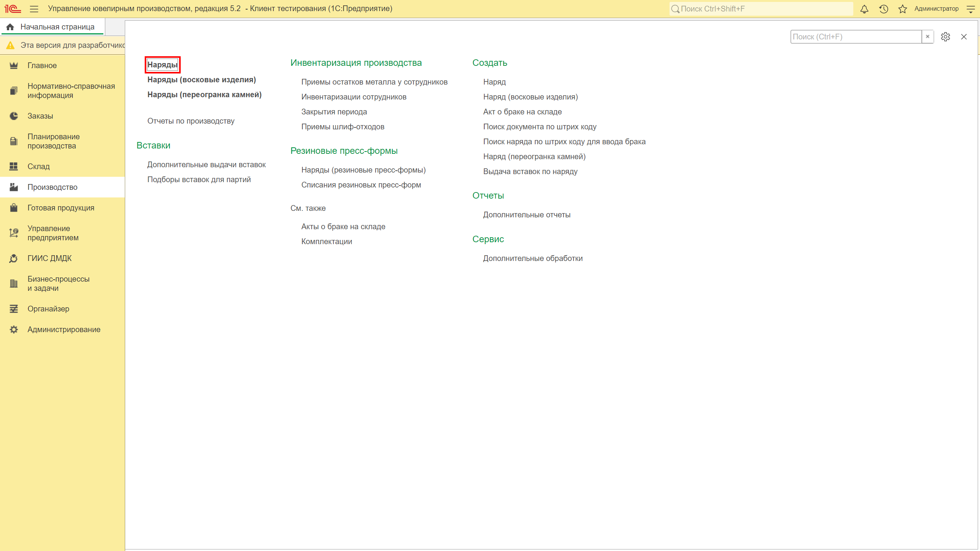Open Подборы вставок для партий
980x551 pixels.
199,179
